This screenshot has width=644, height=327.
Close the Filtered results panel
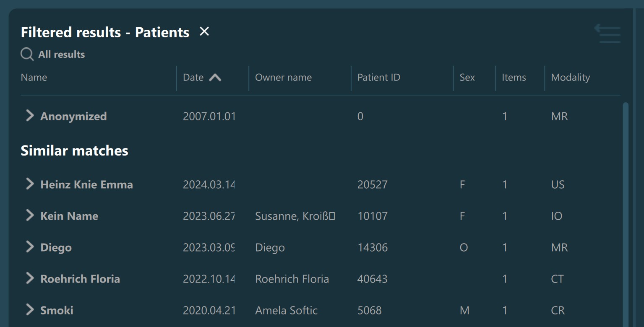(x=204, y=31)
